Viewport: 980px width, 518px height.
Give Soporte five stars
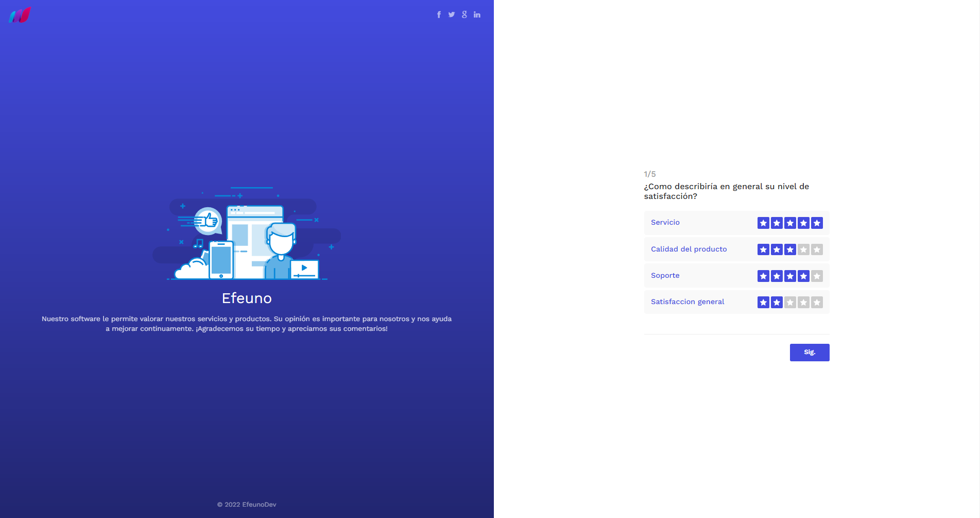pyautogui.click(x=817, y=276)
